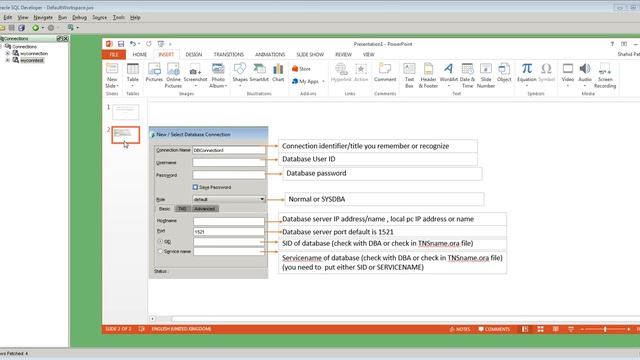Screen dimensions: 640x360
Task: Open the REVIEW ribbon tab
Action: click(x=343, y=54)
